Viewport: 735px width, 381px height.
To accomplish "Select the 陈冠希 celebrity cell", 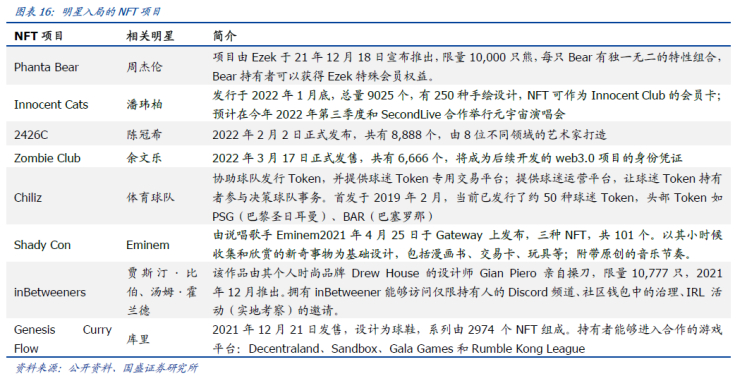I will click(x=144, y=135).
